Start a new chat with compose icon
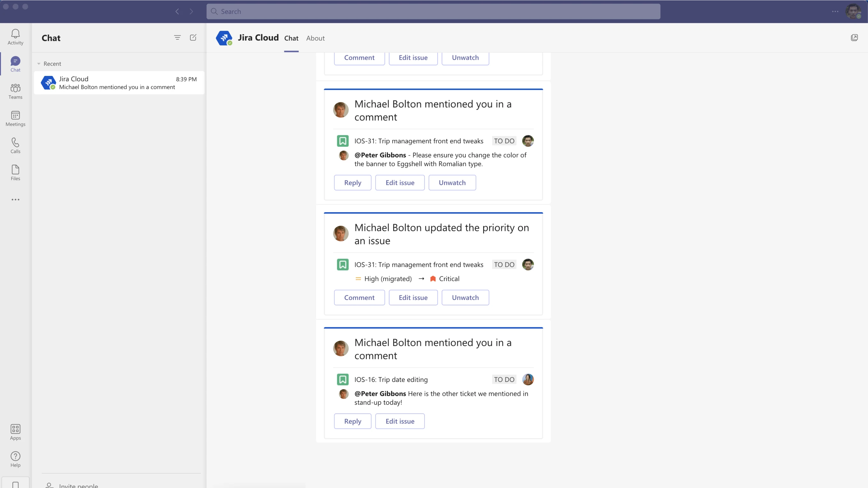This screenshot has height=488, width=868. [x=193, y=37]
